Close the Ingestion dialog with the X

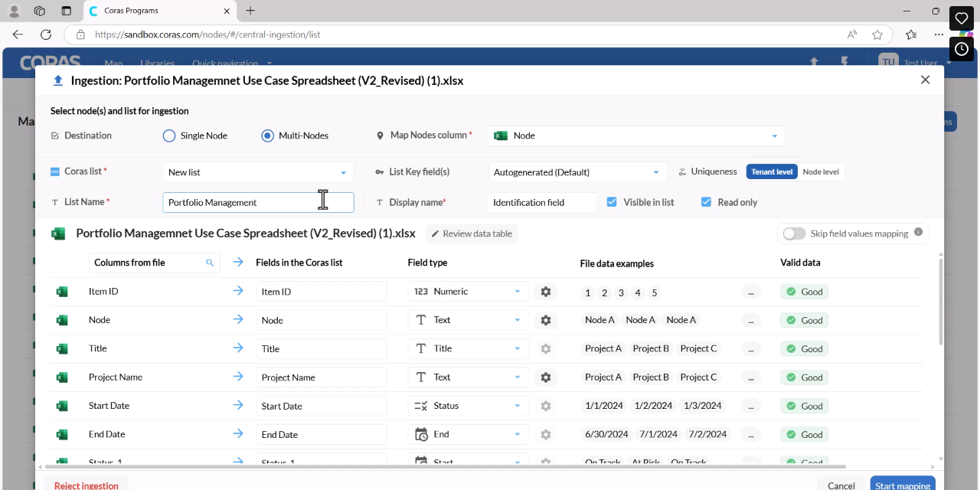925,80
